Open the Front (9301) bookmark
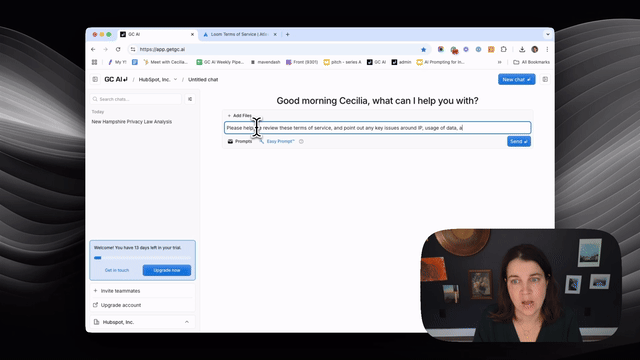This screenshot has height=360, width=640. pyautogui.click(x=302, y=62)
